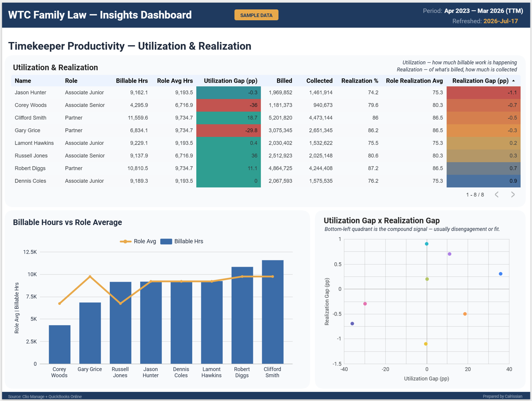Click the dark purple scatter point near -36
532x401 pixels.
[x=352, y=324]
